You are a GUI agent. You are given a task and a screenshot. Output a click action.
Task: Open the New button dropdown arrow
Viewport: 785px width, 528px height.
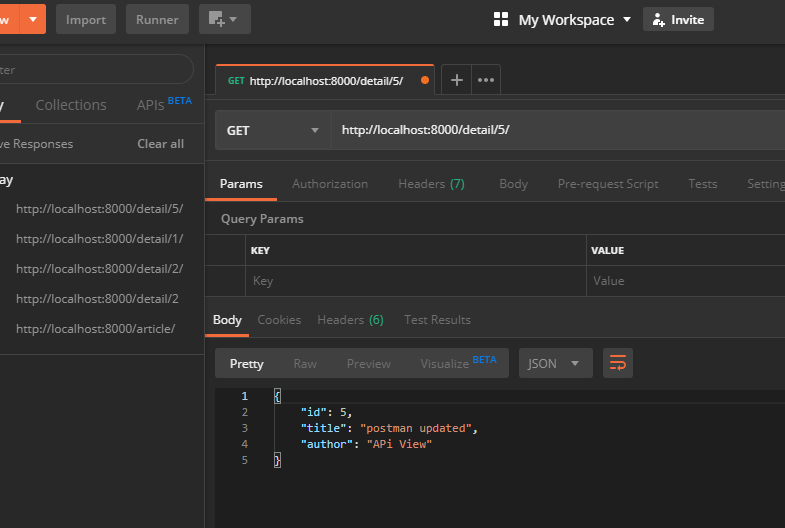(33, 20)
